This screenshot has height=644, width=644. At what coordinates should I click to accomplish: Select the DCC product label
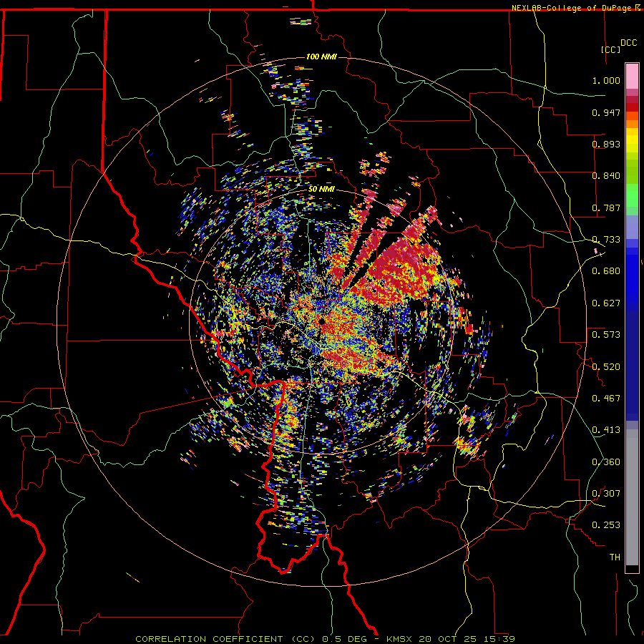tap(628, 43)
